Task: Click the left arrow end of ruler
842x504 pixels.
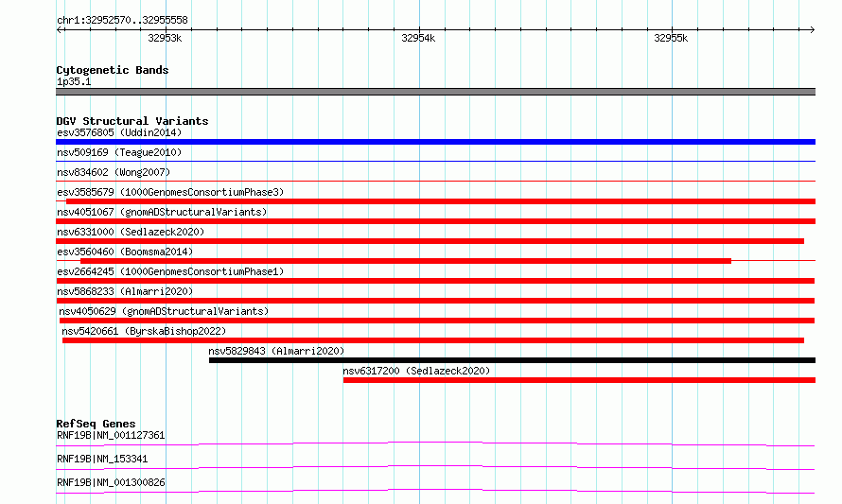Action: [60, 29]
